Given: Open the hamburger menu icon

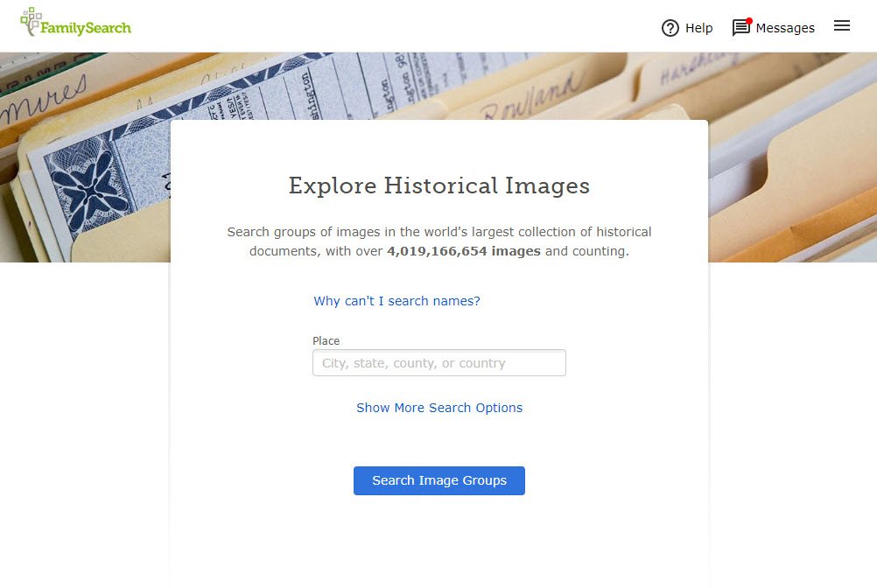Looking at the screenshot, I should tap(842, 25).
